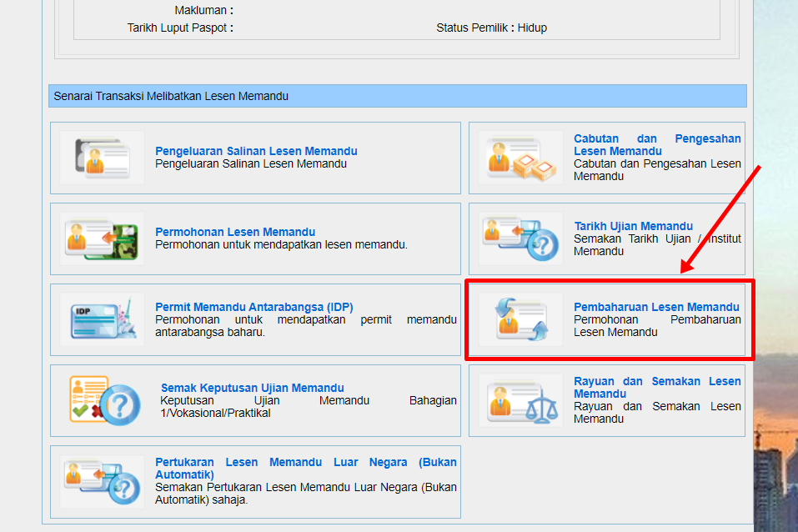Open the Tarikh Ujian Memandu link
The image size is (798, 532).
[x=633, y=226]
